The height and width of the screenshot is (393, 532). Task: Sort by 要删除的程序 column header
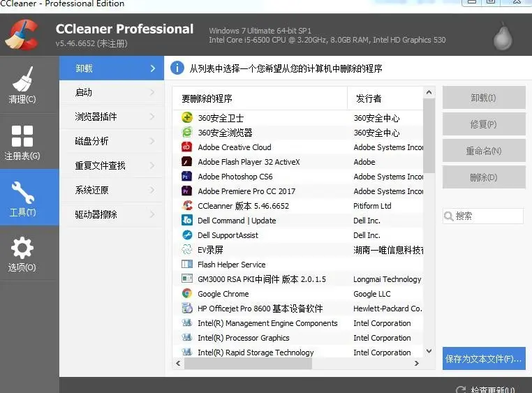[x=260, y=98]
